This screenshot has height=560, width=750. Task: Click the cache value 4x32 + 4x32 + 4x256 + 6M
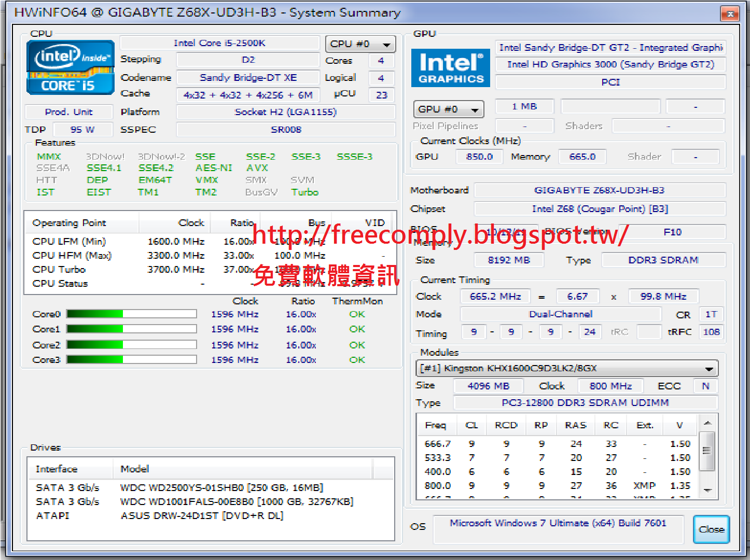click(x=248, y=95)
